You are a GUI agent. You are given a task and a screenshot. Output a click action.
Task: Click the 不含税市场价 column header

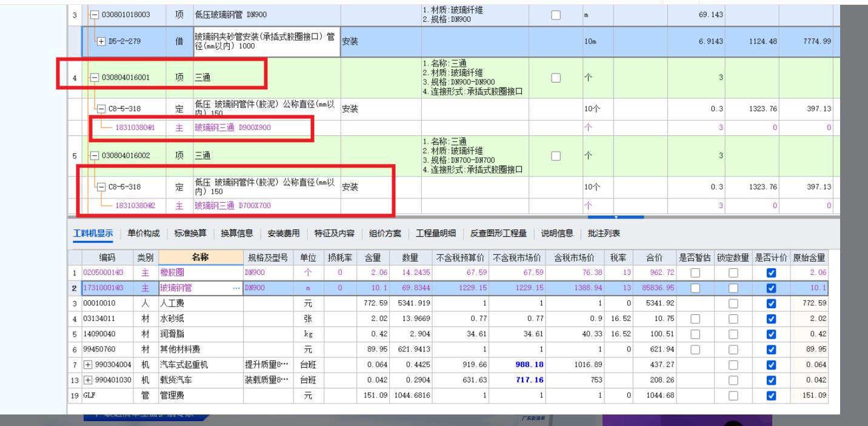(517, 258)
